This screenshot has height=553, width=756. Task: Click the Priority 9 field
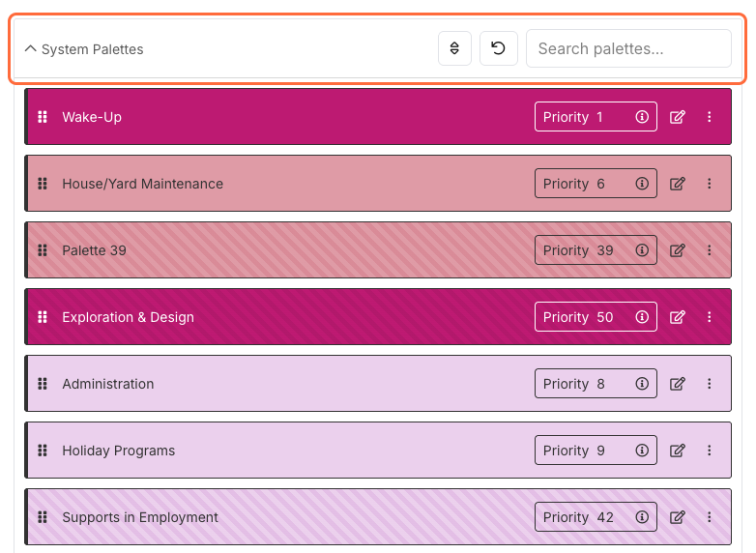click(596, 451)
